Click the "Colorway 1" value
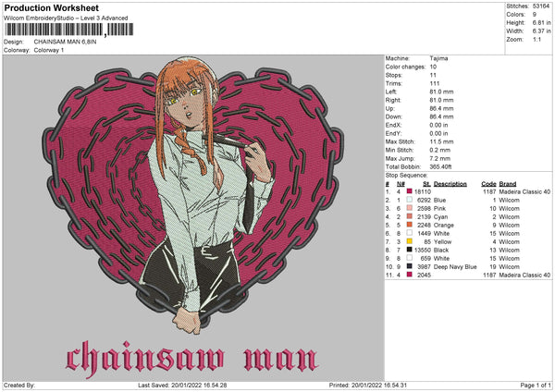Image resolution: width=555 pixels, height=392 pixels. pyautogui.click(x=49, y=50)
